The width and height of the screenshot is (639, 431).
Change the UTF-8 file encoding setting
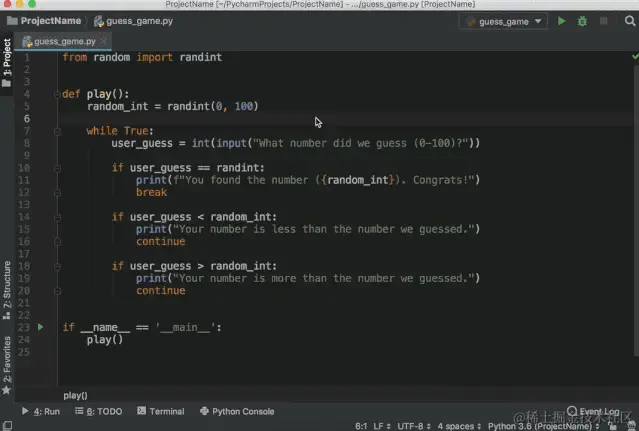[x=414, y=426]
